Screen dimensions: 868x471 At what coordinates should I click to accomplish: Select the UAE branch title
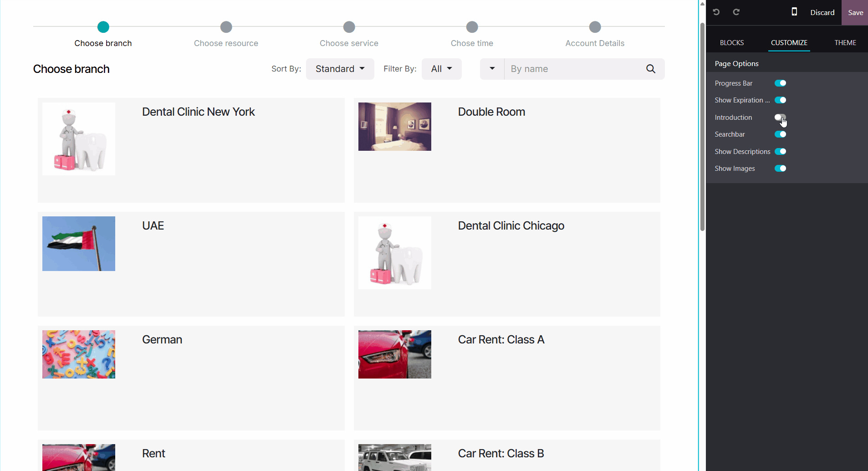click(x=153, y=226)
